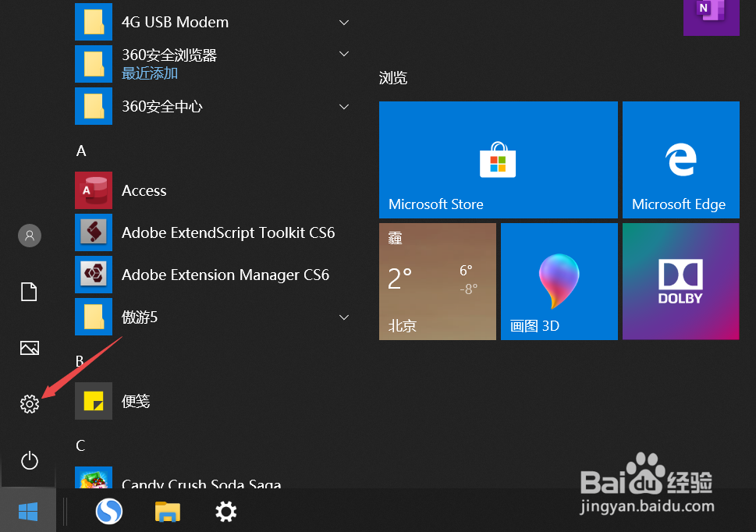Open Pictures icon in Start sidebar

(30, 347)
